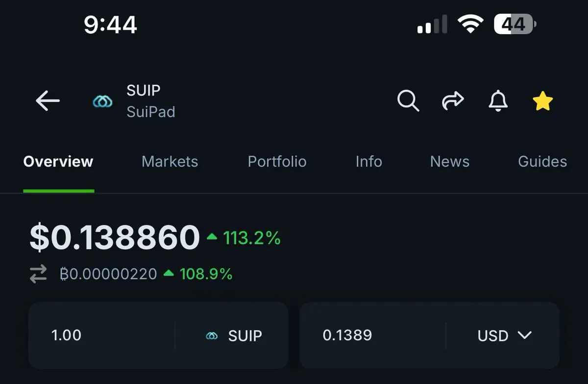This screenshot has height=384, width=588.
Task: Check the Wi-Fi status icon
Action: 470,24
